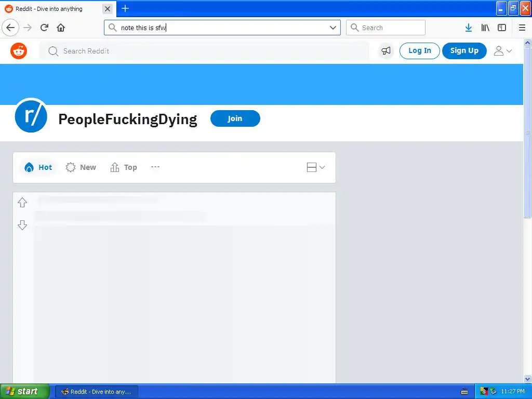Screen dimensions: 532x399
Task: Click the on-screen keyboard tray icon
Action: tap(464, 392)
